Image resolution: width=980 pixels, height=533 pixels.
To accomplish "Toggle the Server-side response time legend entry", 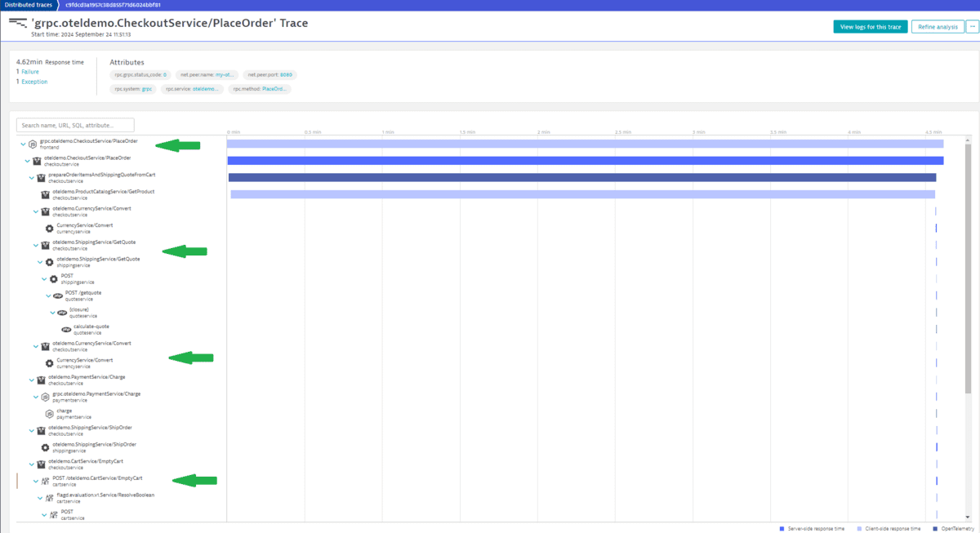I will click(817, 529).
